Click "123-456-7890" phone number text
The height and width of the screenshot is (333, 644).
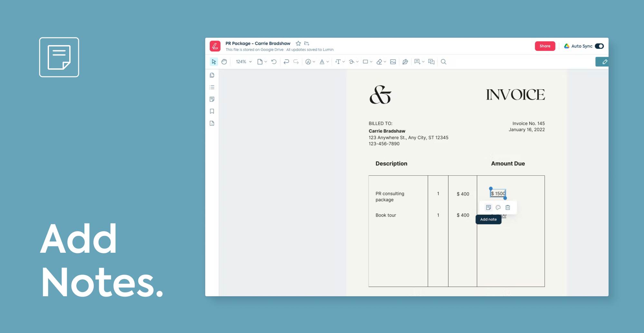pyautogui.click(x=384, y=144)
